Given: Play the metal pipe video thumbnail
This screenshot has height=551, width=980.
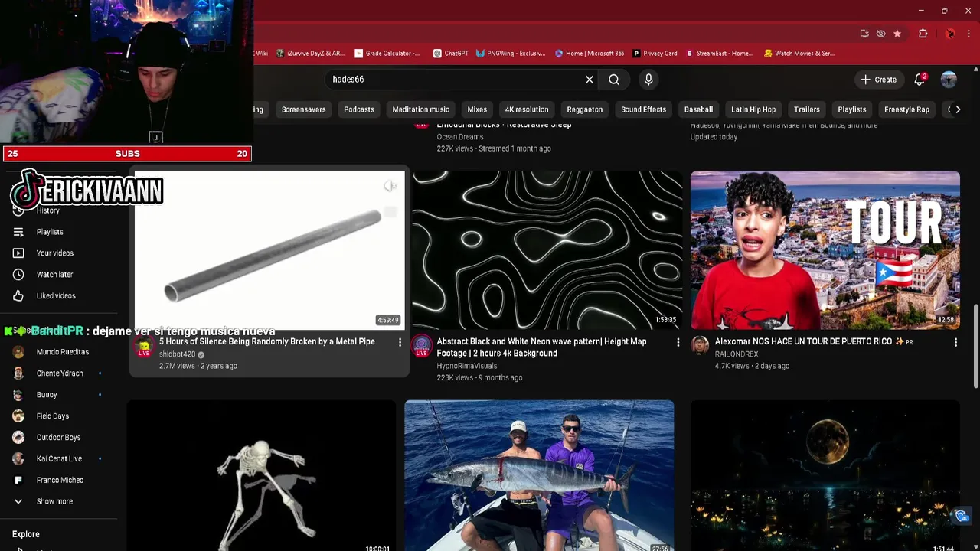Looking at the screenshot, I should (x=269, y=250).
